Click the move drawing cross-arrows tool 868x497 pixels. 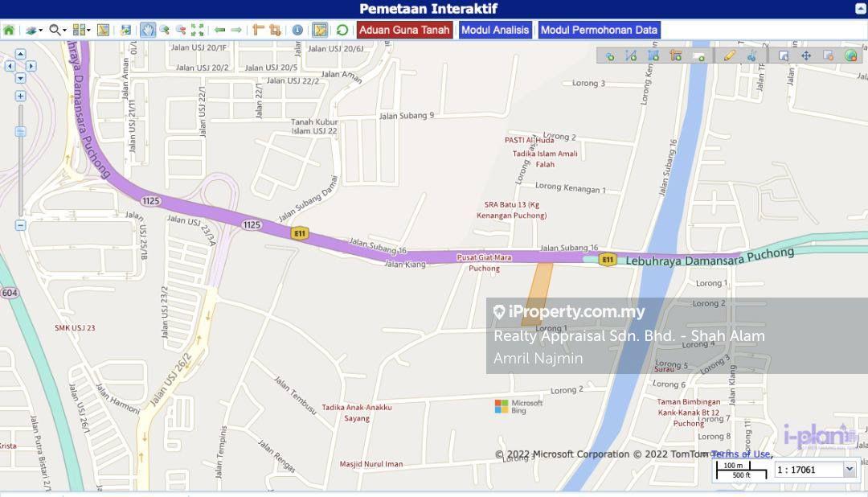click(806, 55)
